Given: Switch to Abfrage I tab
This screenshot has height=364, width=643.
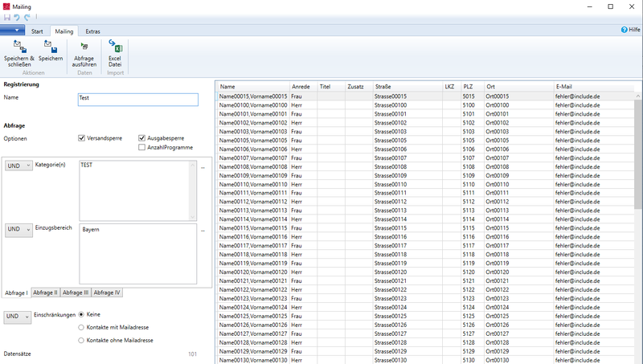Looking at the screenshot, I should 16,292.
